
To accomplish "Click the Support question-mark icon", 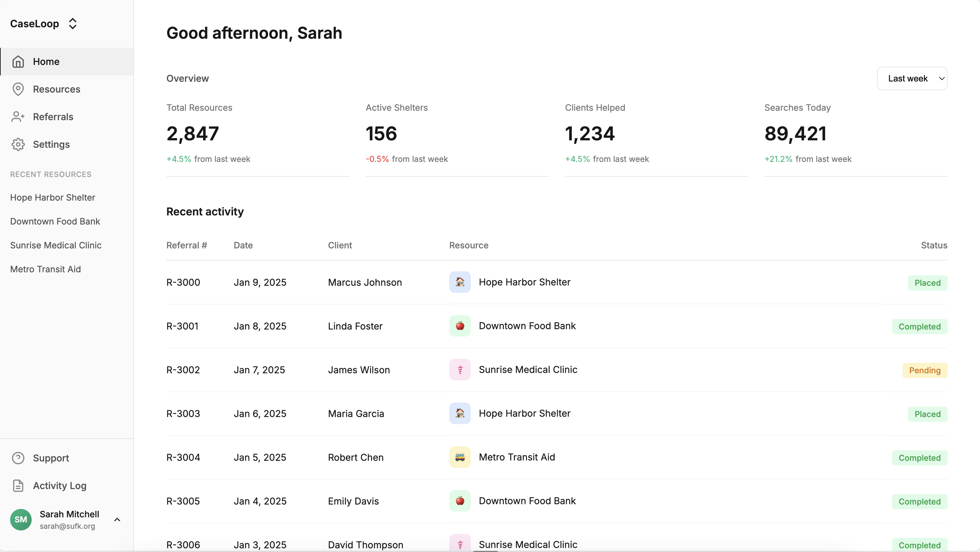I will (18, 458).
